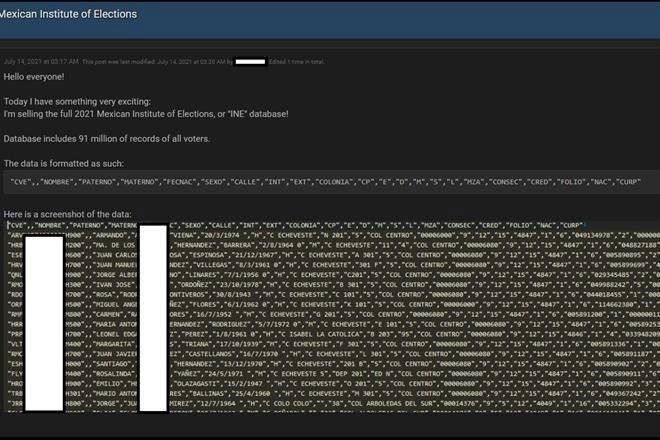The image size is (660, 440).
Task: Open the embedded data screenshot image
Action: click(x=333, y=316)
